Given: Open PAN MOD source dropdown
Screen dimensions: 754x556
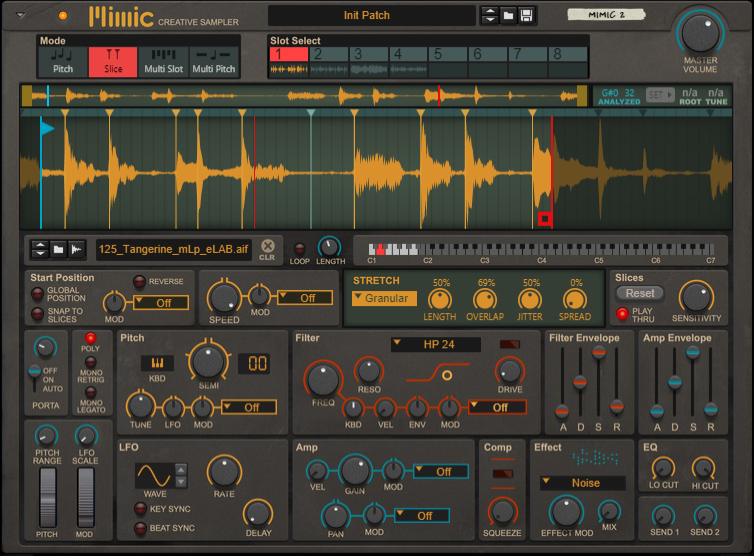Looking at the screenshot, I should pyautogui.click(x=422, y=516).
